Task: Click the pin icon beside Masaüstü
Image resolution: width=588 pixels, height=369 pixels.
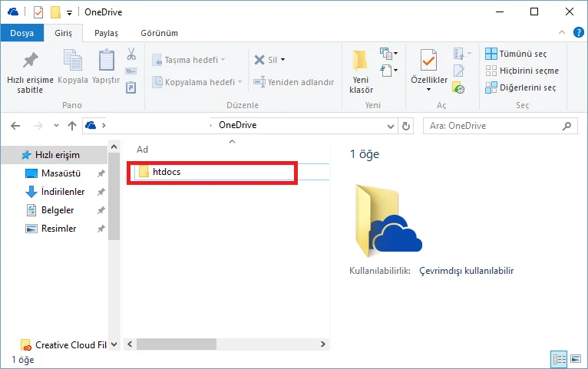Action: [101, 173]
